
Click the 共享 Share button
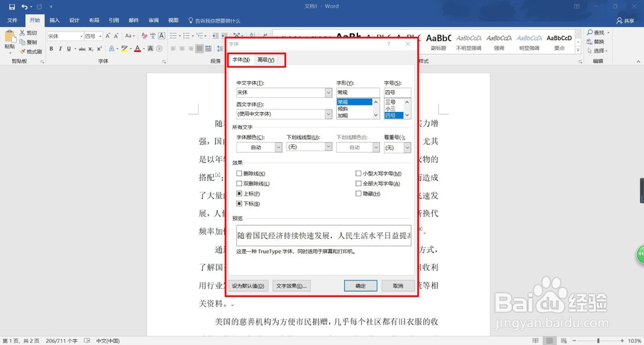[625, 21]
